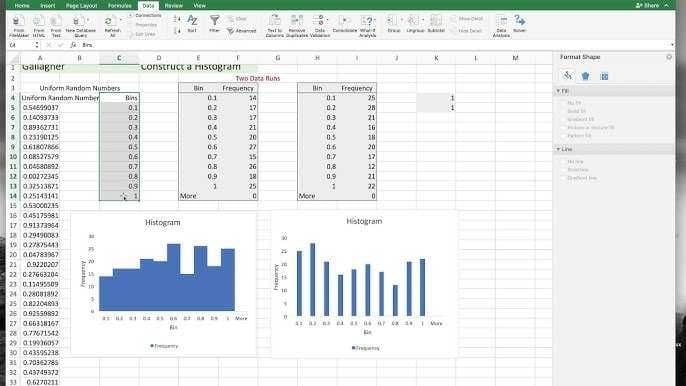Select the Solid line radio option
Viewport: 686px width, 386px height.
(563, 169)
